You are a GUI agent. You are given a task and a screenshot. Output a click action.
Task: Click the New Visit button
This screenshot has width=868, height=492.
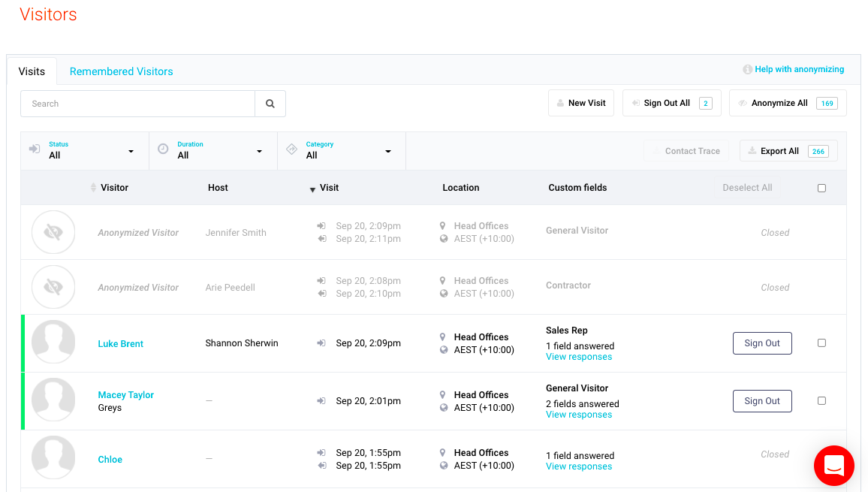pos(580,103)
